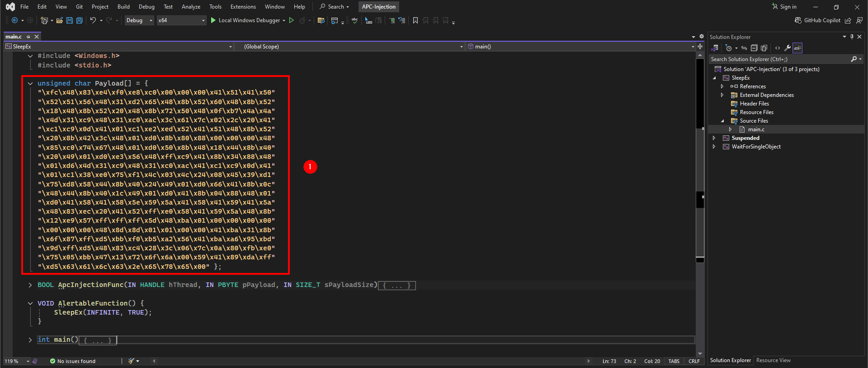Toggle Preview Selected Items in Solution Explorer

pos(797,48)
